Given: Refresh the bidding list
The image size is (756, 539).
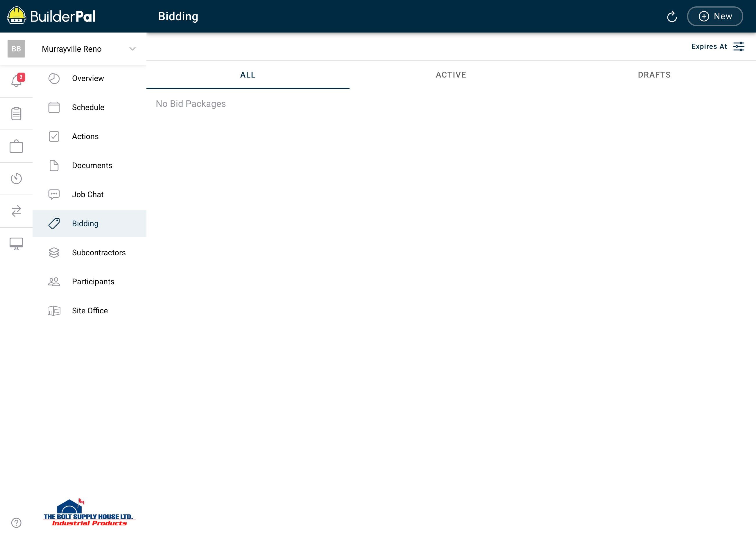Looking at the screenshot, I should tap(672, 16).
